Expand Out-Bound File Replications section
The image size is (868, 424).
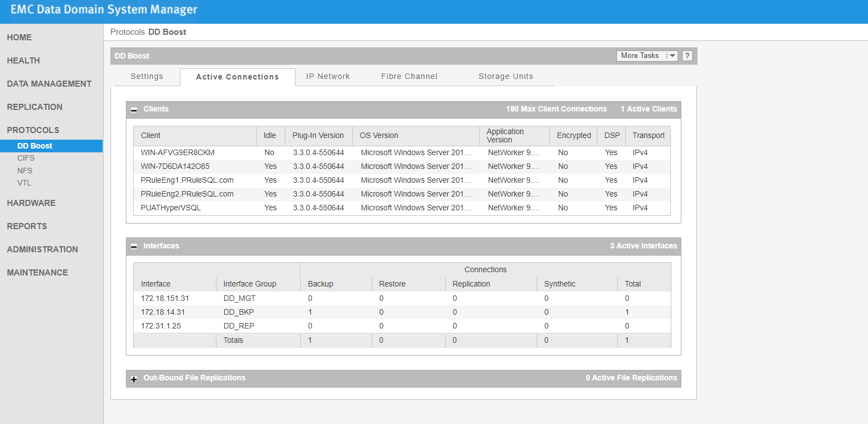tap(134, 379)
